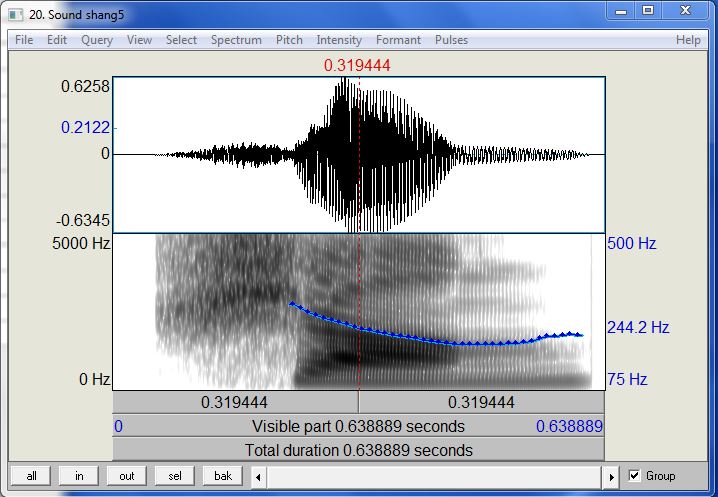718x497 pixels.
Task: Click the Praat window icon in title bar
Action: [16, 15]
